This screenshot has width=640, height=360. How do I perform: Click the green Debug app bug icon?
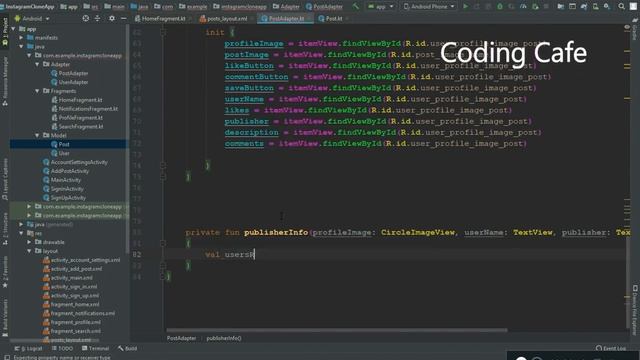(x=500, y=6)
